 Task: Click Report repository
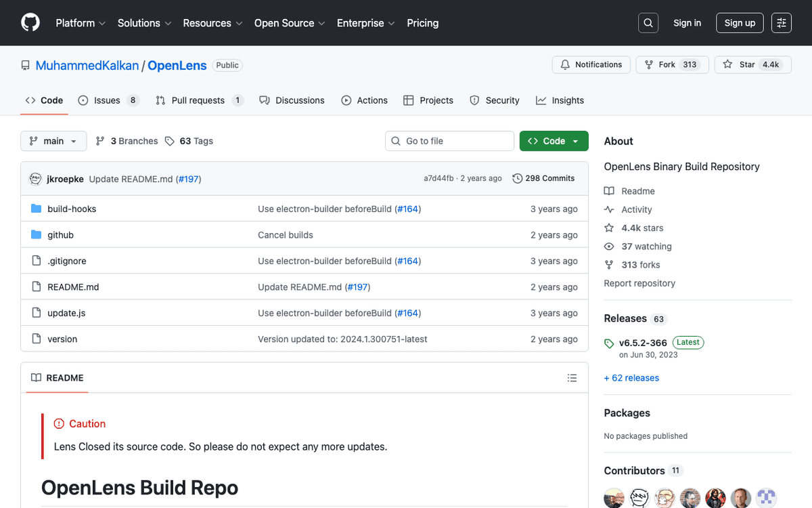pyautogui.click(x=639, y=283)
